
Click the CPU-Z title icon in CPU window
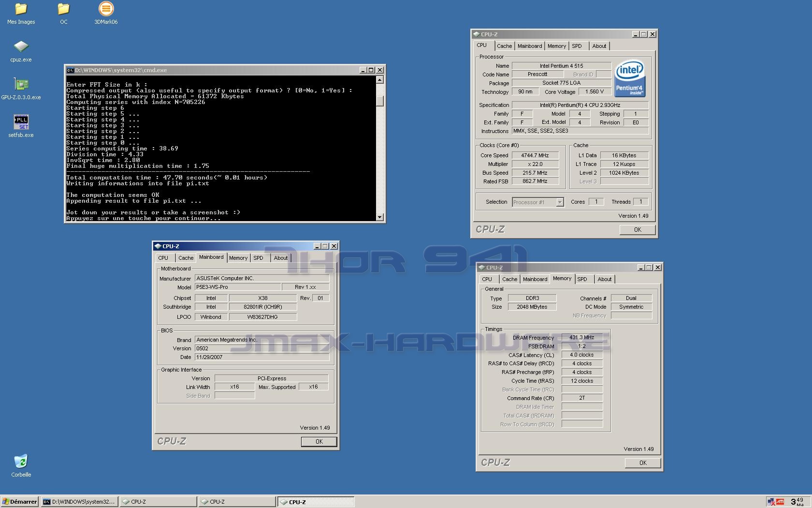pos(476,34)
